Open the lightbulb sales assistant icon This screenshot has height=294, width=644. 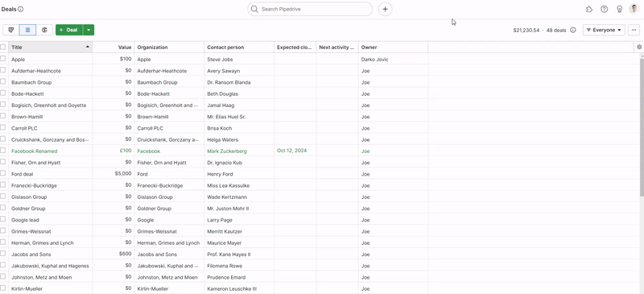(619, 9)
